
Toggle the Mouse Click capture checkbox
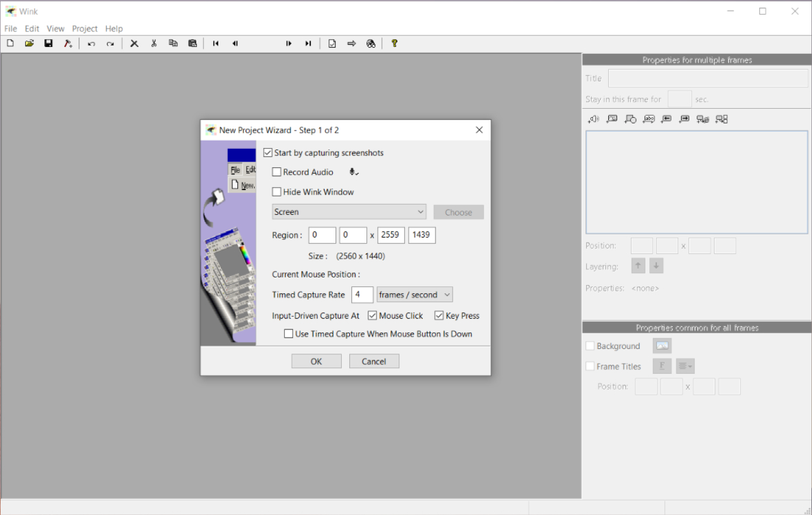(x=372, y=315)
